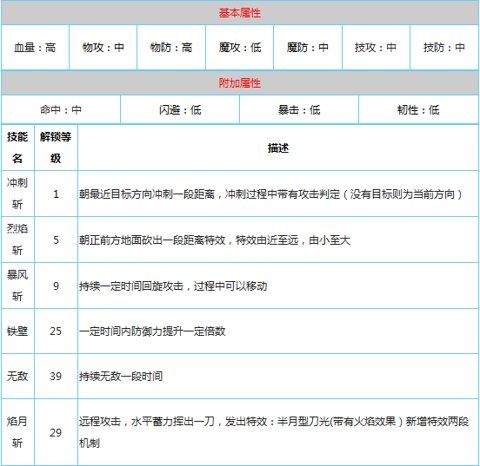
Task: Select the 暴击：低 cell
Action: click(x=299, y=110)
